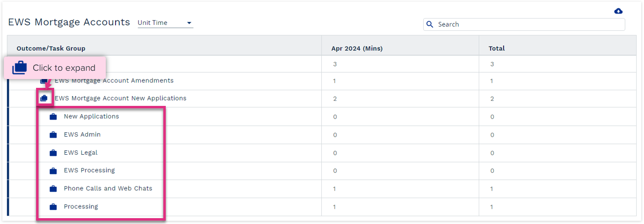Click inside the Search input field
Screen dimensions: 644x224
[524, 24]
